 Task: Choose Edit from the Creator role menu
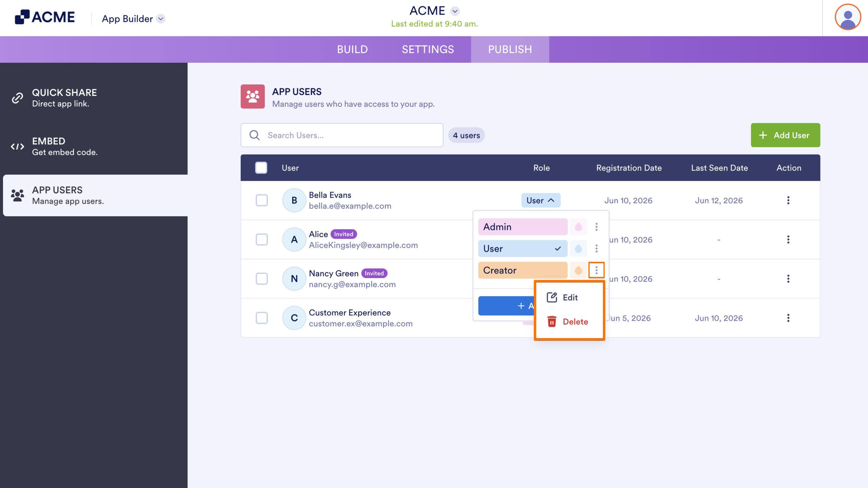click(x=562, y=297)
